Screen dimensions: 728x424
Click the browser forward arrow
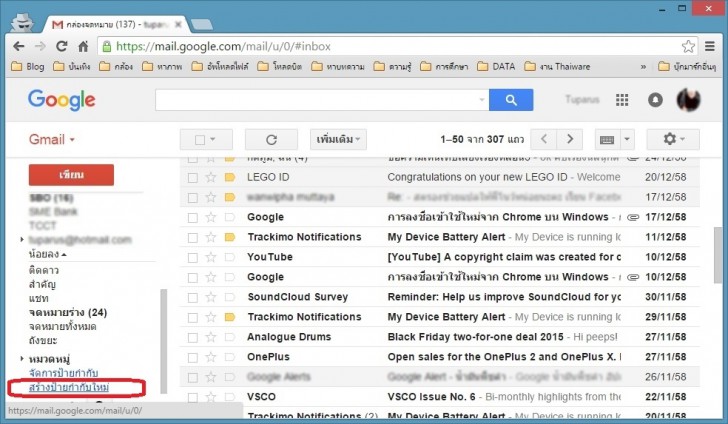tap(40, 46)
